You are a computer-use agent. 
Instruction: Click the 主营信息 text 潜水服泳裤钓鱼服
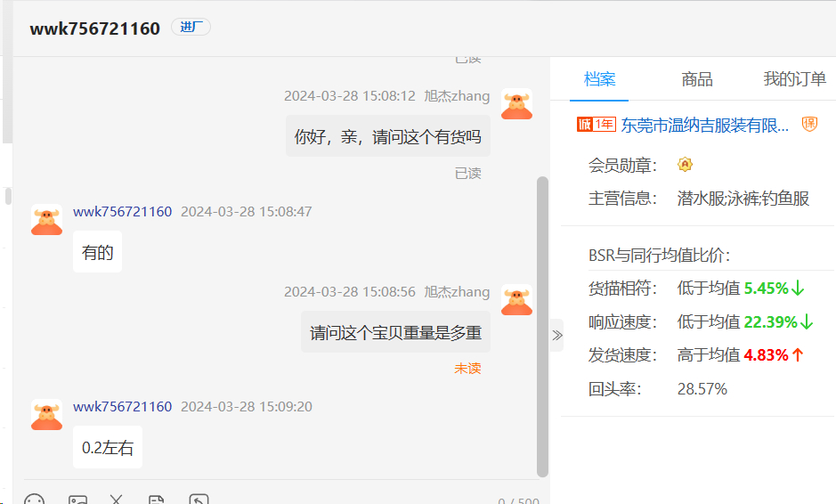tap(743, 199)
